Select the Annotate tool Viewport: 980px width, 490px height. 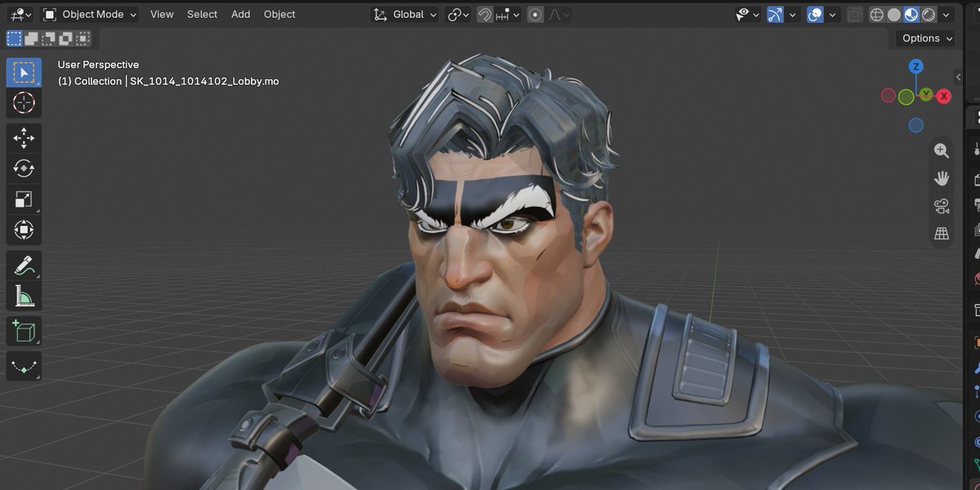pyautogui.click(x=24, y=265)
